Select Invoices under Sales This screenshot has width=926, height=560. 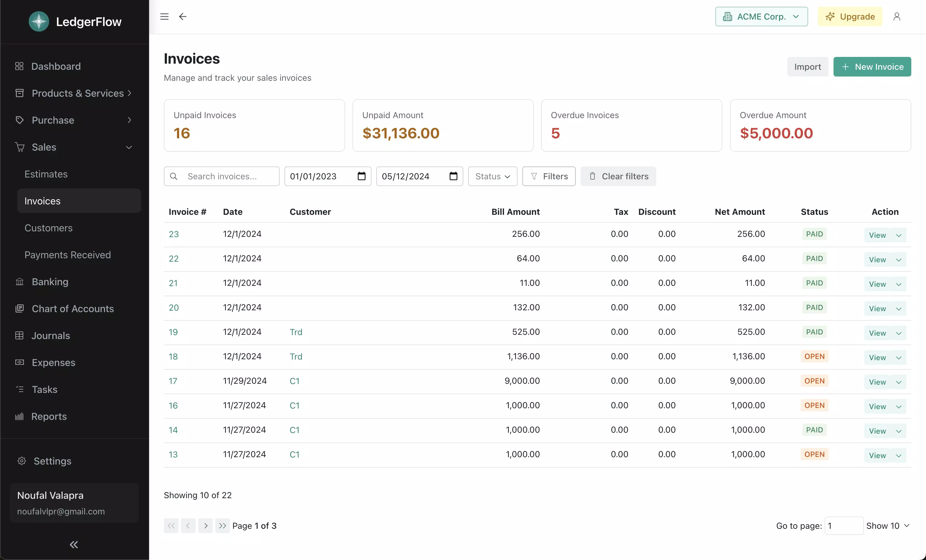pos(79,201)
